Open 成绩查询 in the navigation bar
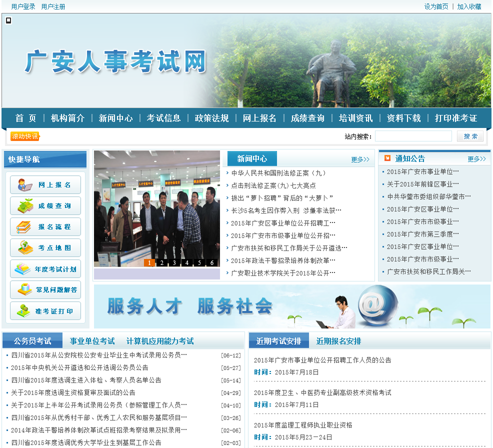Viewport: 493px width, 448px height. pos(307,118)
